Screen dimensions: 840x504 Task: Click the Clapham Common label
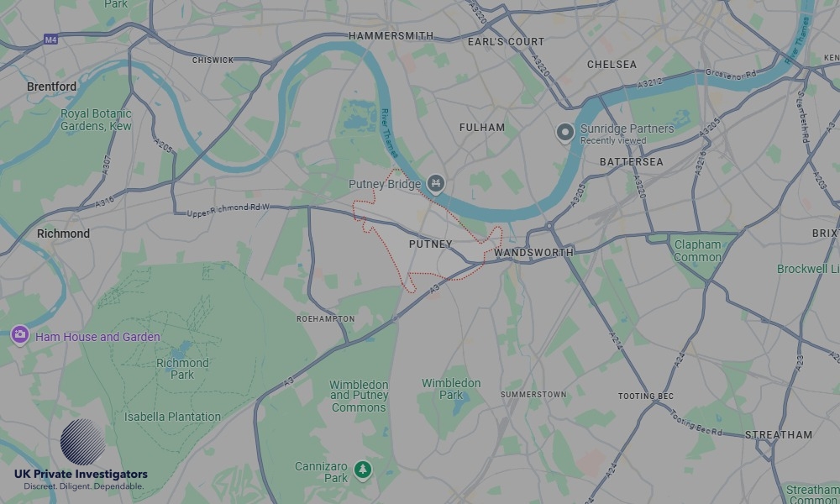point(697,250)
